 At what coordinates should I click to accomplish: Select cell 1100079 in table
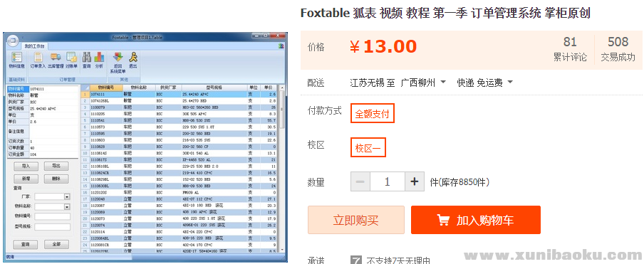click(x=106, y=107)
